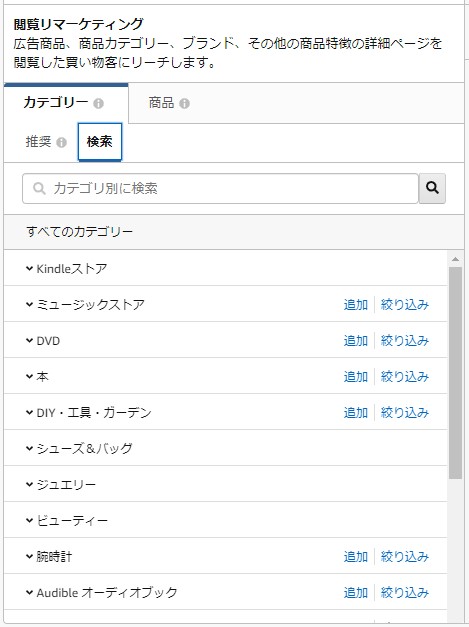Select the 検索 sub-tab
The image size is (469, 627).
point(100,142)
